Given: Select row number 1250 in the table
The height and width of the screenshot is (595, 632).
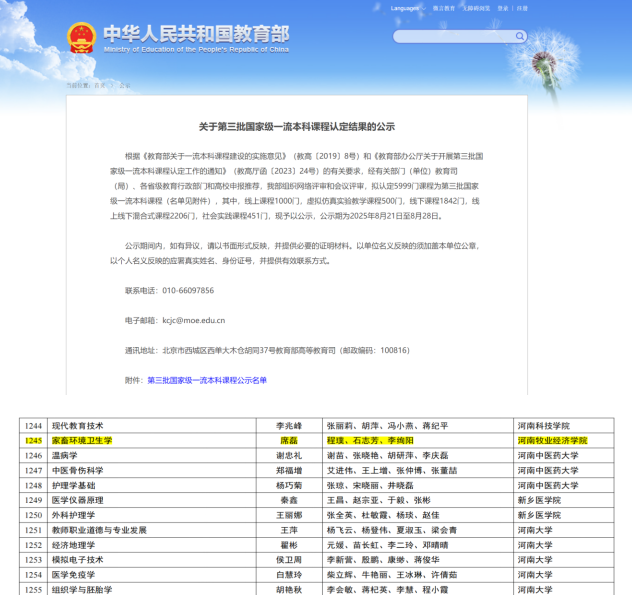Looking at the screenshot, I should click(34, 515).
